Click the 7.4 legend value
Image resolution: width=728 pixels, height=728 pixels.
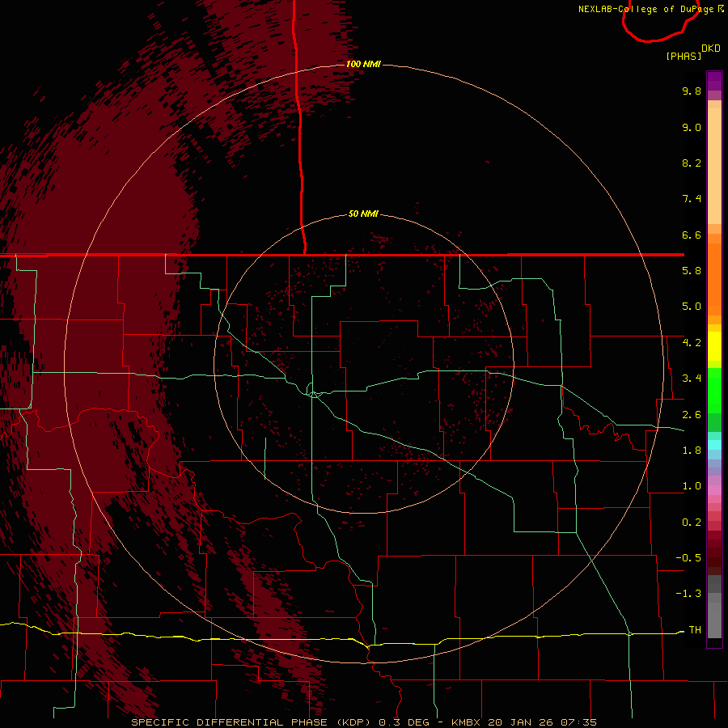(x=692, y=199)
